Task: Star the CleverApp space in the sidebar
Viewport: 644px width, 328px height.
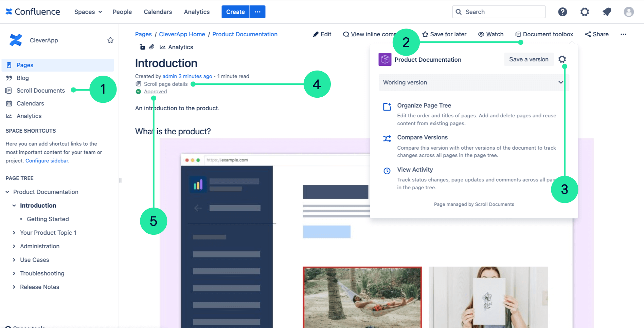Action: 110,40
